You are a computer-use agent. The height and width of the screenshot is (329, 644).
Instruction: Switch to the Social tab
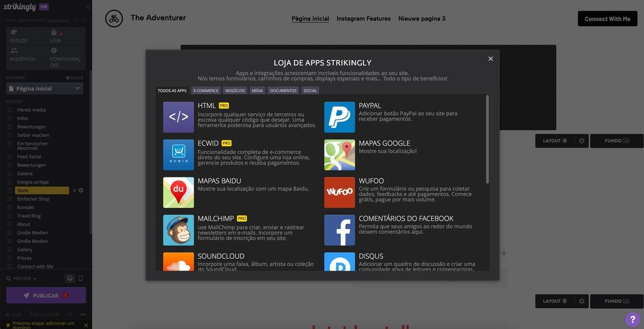pyautogui.click(x=310, y=91)
